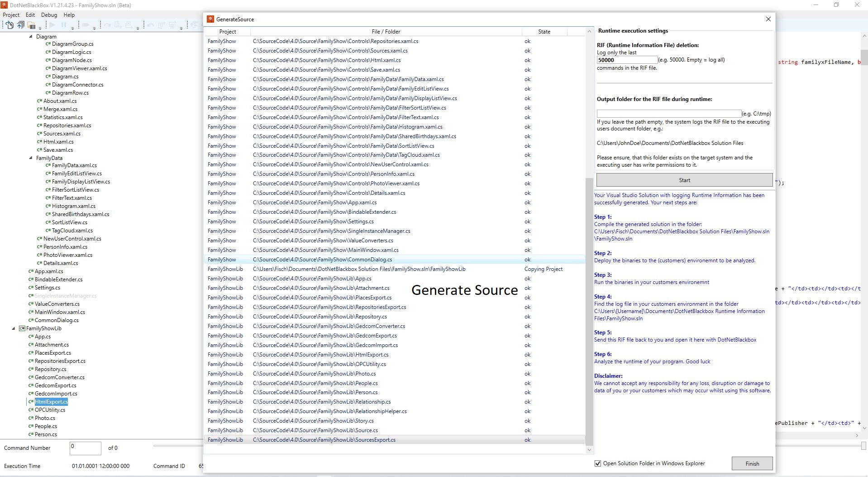Image resolution: width=868 pixels, height=477 pixels.
Task: Click the C# icon beside Person.cs
Action: pos(31,434)
